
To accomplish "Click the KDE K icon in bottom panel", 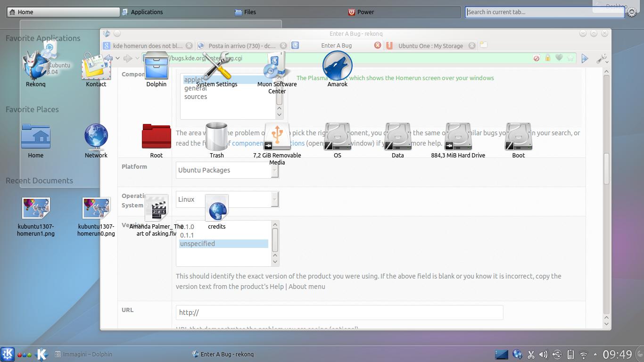I will [x=41, y=354].
